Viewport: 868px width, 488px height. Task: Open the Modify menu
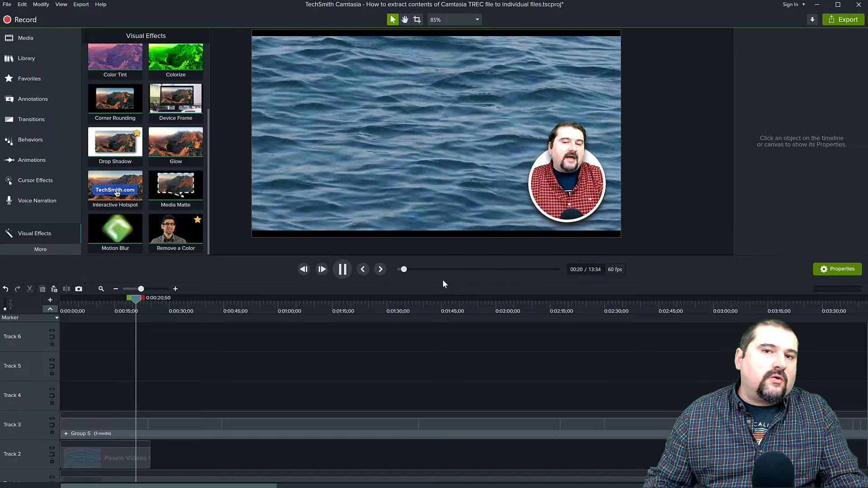[40, 4]
